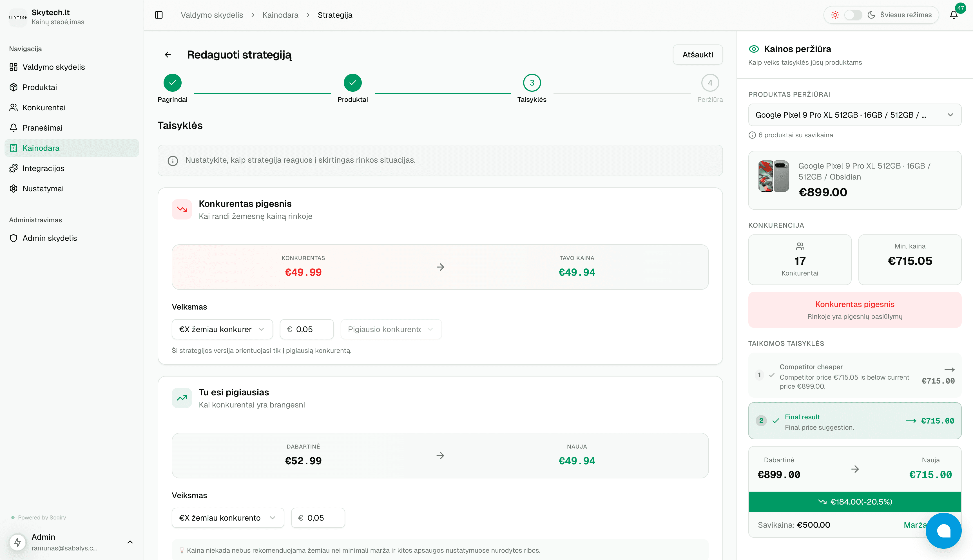The height and width of the screenshot is (560, 973).
Task: Open Konkurentai in the sidebar
Action: pyautogui.click(x=72, y=108)
